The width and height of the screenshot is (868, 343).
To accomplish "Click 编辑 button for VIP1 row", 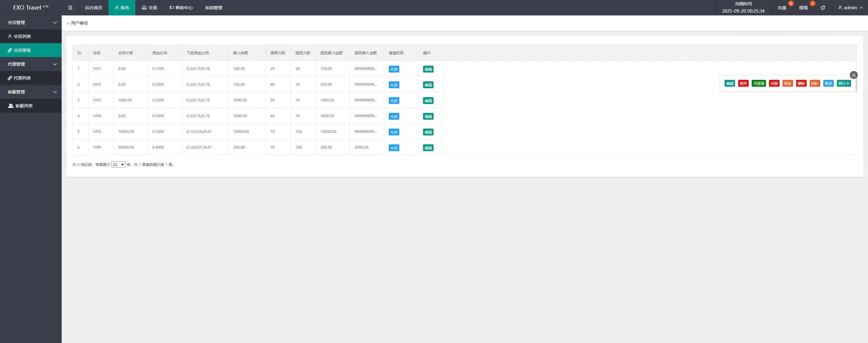I will 428,69.
